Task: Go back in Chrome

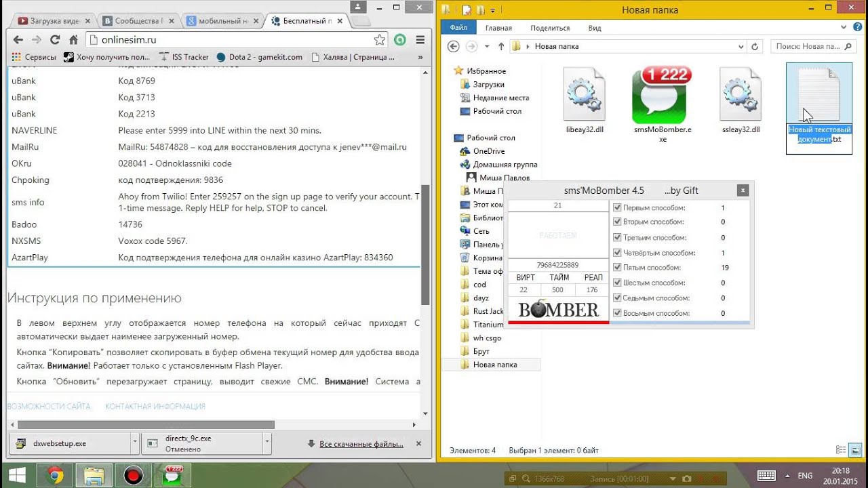Action: [x=18, y=40]
